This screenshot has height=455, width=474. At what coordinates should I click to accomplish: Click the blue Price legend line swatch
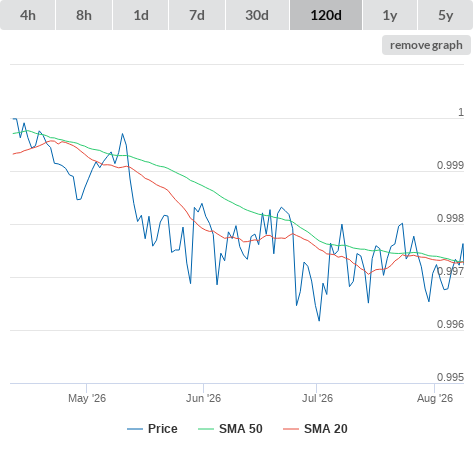click(135, 429)
